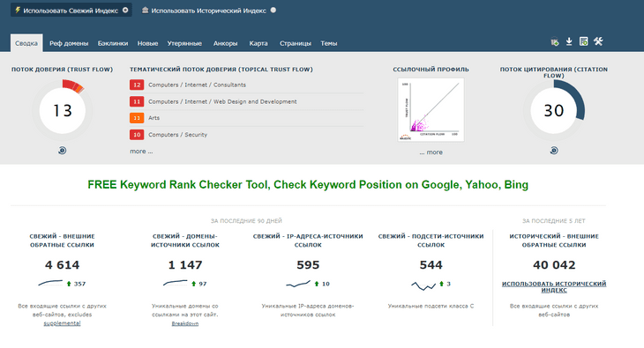Viewport: 644px width, 348px height.
Task: Expand more under the link profile chart
Action: (431, 152)
